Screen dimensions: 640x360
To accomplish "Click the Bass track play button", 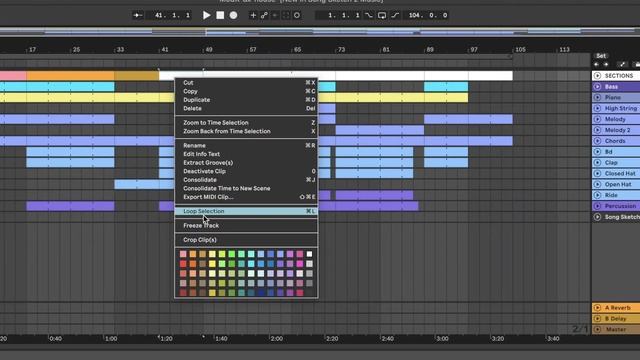I will (x=598, y=87).
